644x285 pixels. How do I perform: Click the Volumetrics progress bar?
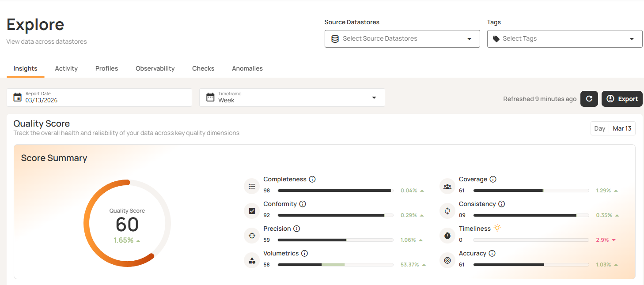335,264
